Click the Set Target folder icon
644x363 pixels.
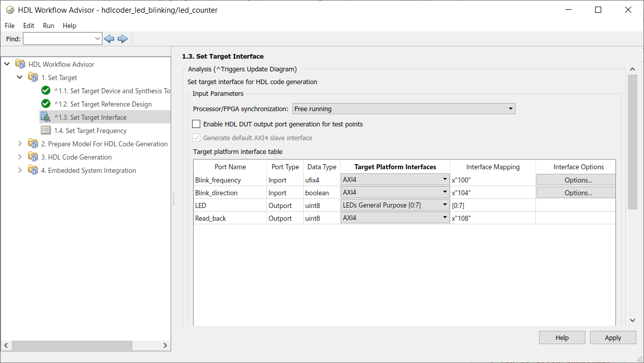point(33,77)
